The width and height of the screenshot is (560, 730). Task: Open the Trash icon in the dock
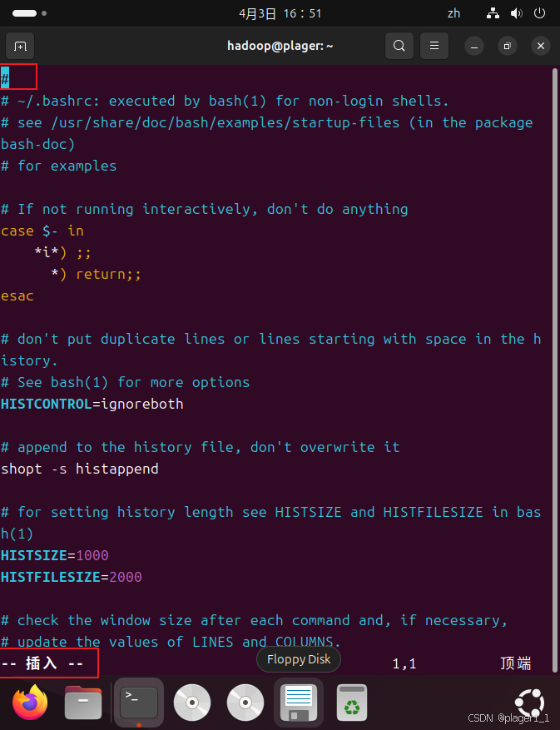click(351, 703)
